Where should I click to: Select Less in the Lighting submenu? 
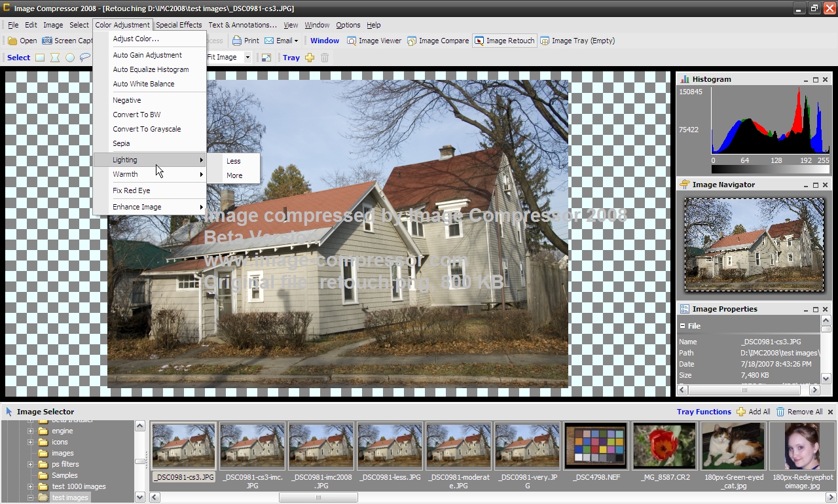(x=234, y=161)
